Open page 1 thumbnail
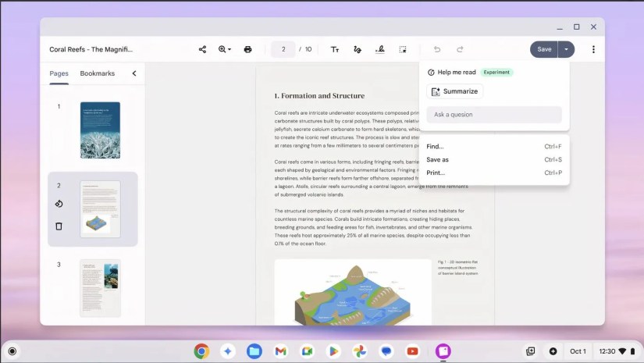This screenshot has width=644, height=363. [100, 130]
